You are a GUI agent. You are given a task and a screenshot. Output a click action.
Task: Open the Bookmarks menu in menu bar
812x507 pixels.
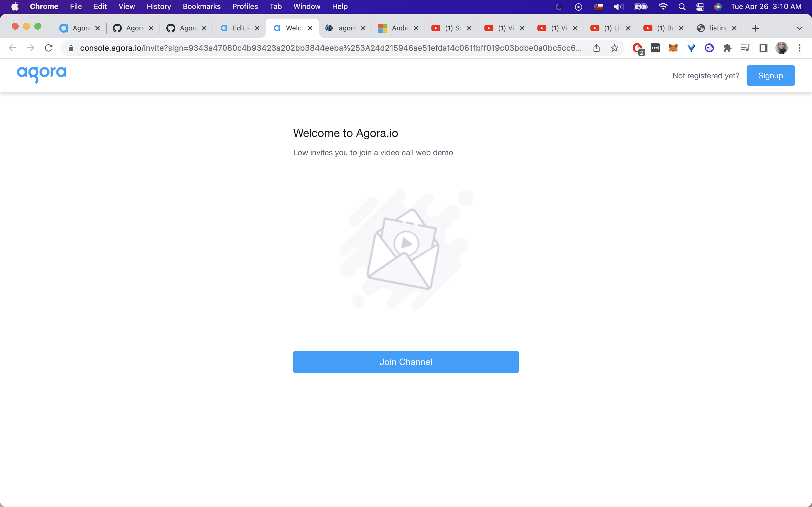point(201,6)
